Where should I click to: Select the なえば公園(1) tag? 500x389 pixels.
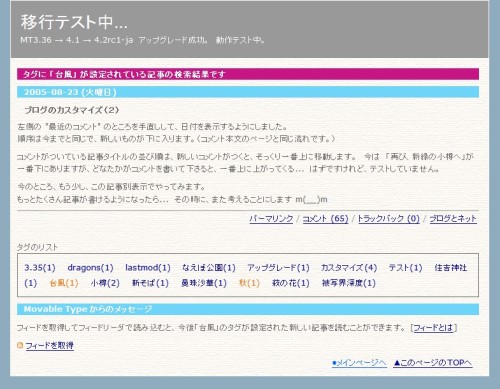pos(209,268)
